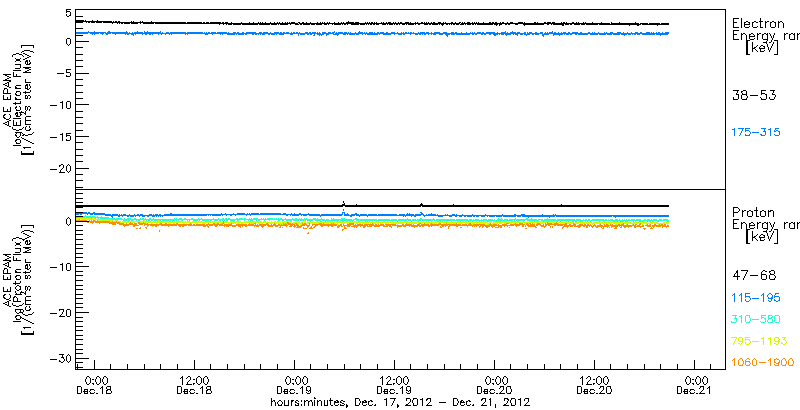Click the black 38-53 keV electron trace line
This screenshot has height=410, width=800.
pyautogui.click(x=372, y=23)
